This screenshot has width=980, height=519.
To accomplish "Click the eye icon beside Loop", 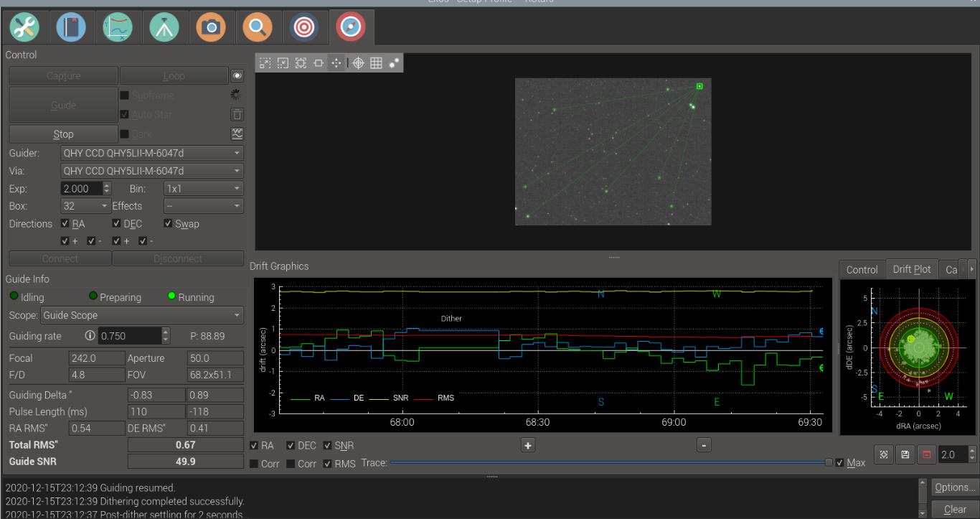I will click(x=237, y=75).
